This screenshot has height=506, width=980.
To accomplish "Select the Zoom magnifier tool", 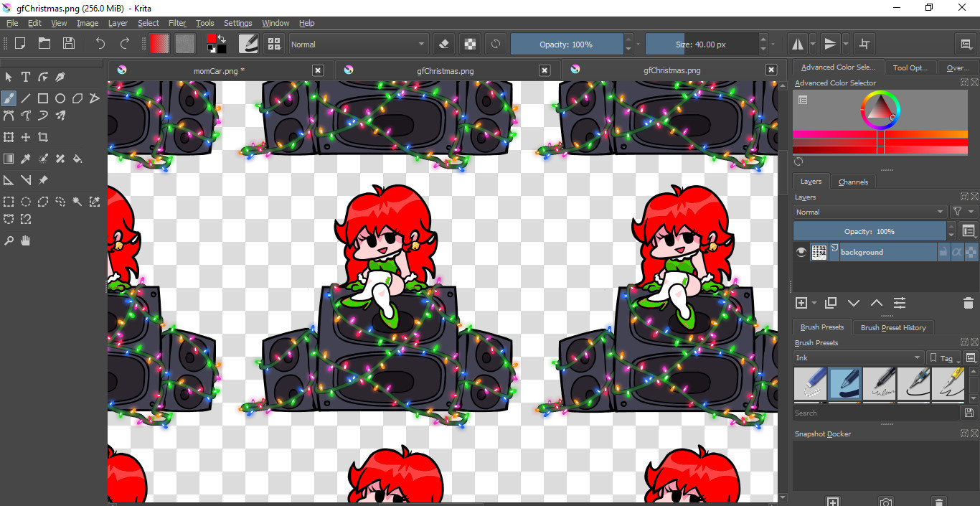I will click(9, 240).
